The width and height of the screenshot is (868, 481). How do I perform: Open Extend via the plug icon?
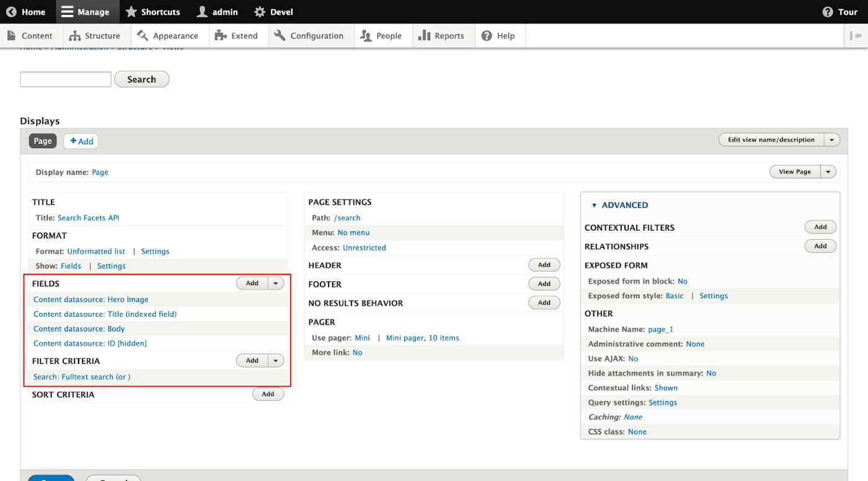point(219,35)
